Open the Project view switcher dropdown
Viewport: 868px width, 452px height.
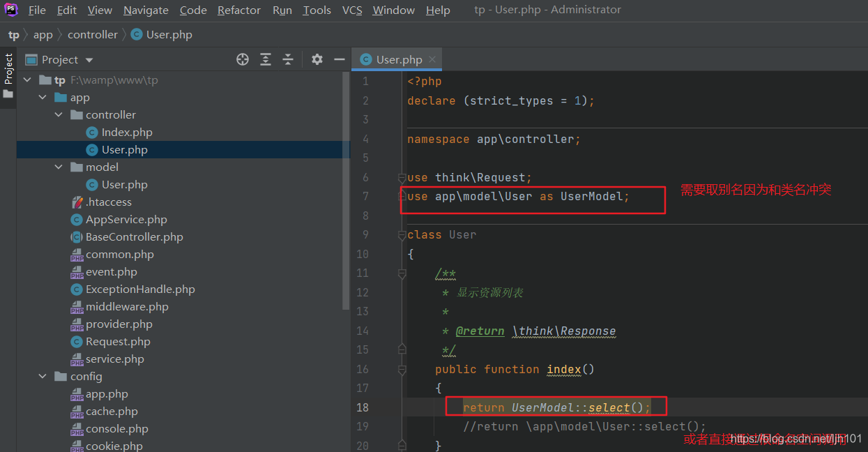coord(88,59)
